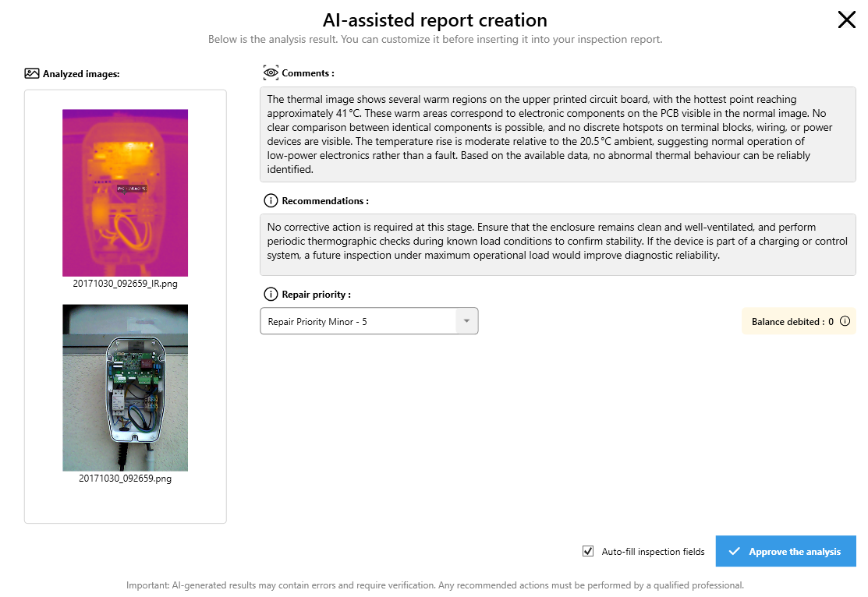Click the info icon after Balance debited

click(x=845, y=321)
